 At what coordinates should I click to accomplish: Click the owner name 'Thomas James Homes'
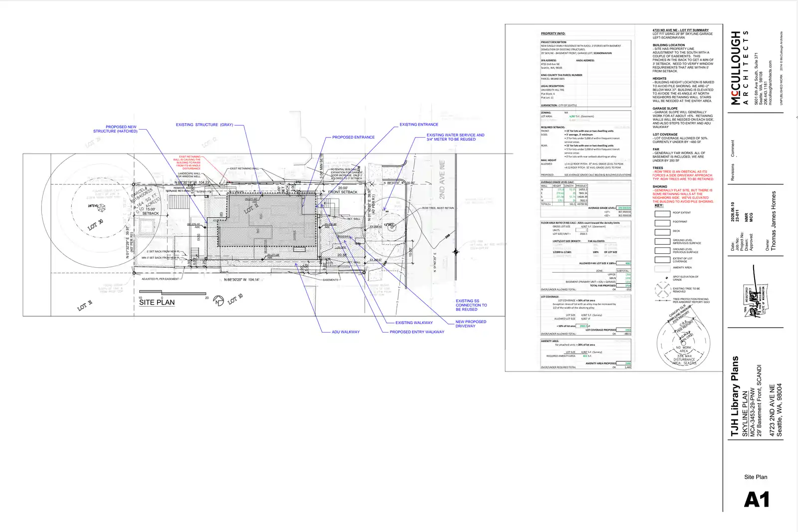pyautogui.click(x=774, y=220)
